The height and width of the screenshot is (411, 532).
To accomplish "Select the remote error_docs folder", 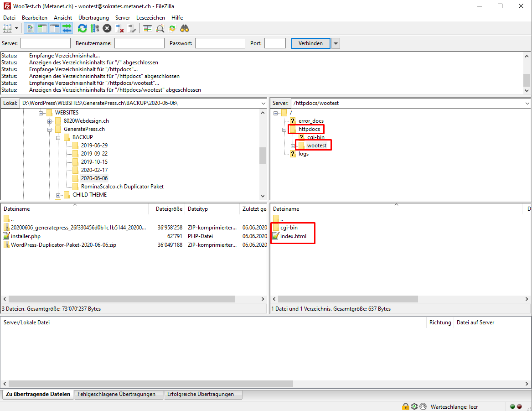I will click(x=311, y=121).
